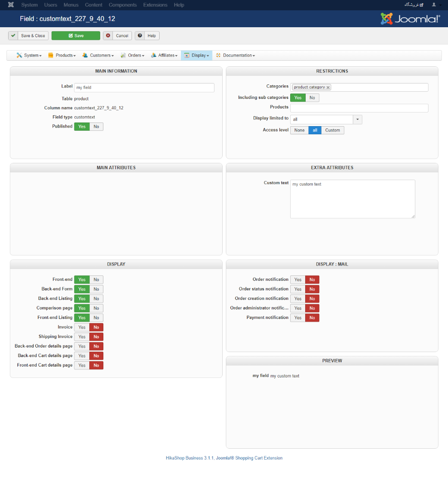Open the site preview link top right

click(414, 5)
